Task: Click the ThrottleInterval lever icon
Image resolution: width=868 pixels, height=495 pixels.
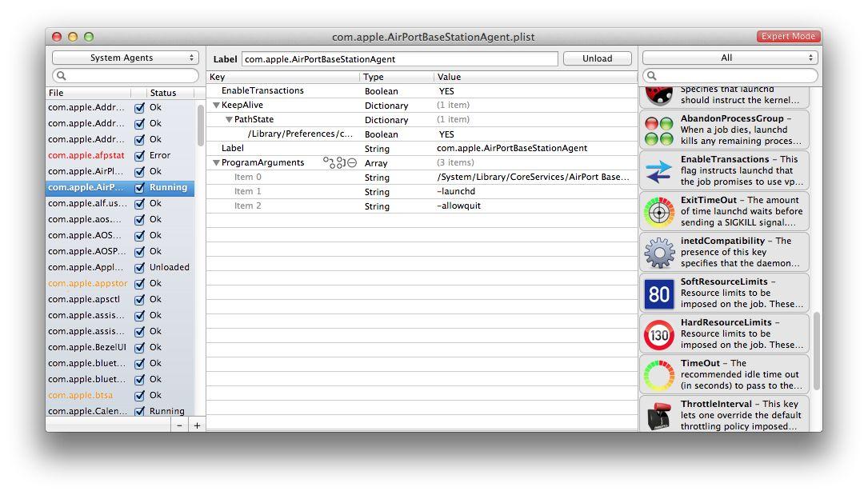Action: pos(658,416)
